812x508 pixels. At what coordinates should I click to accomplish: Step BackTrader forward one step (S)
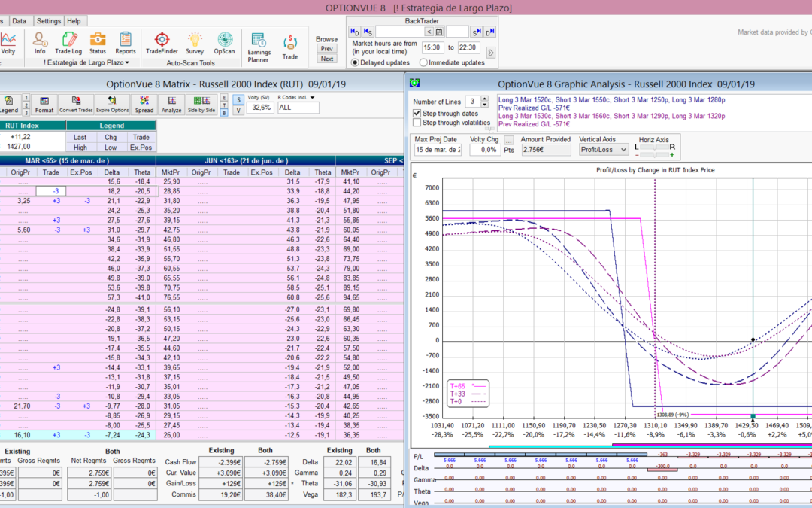477,32
